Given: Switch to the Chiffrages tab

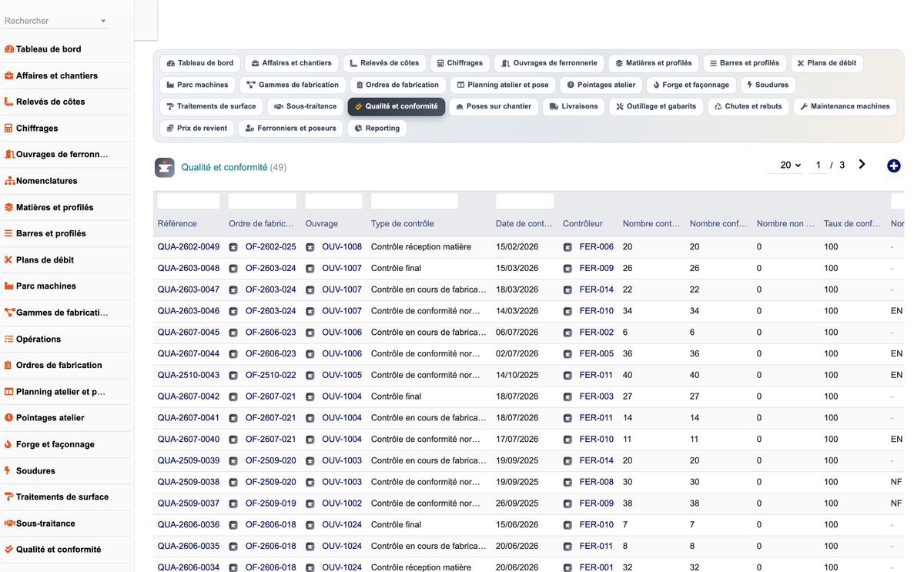Looking at the screenshot, I should click(460, 63).
